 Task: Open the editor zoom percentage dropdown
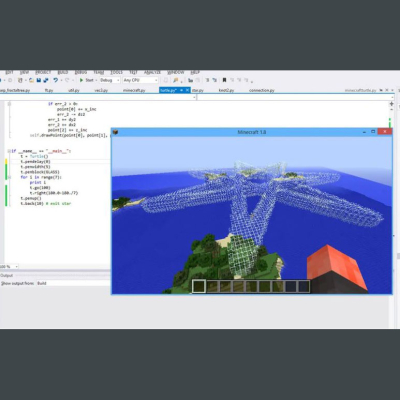9,267
